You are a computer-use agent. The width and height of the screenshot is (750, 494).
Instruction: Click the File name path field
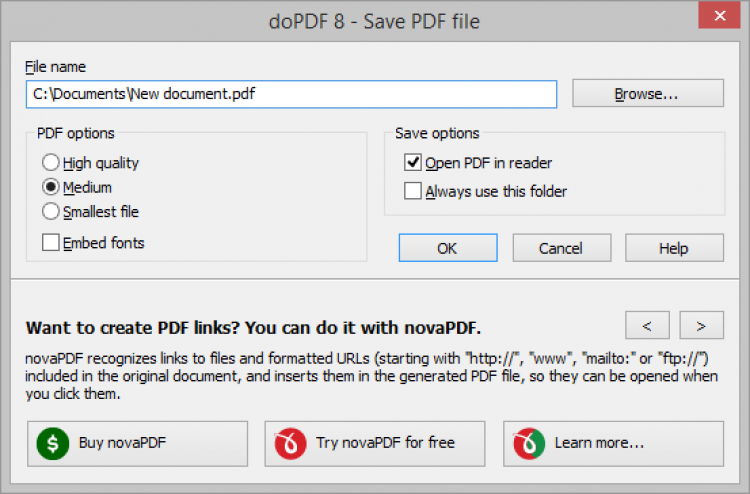click(x=291, y=94)
